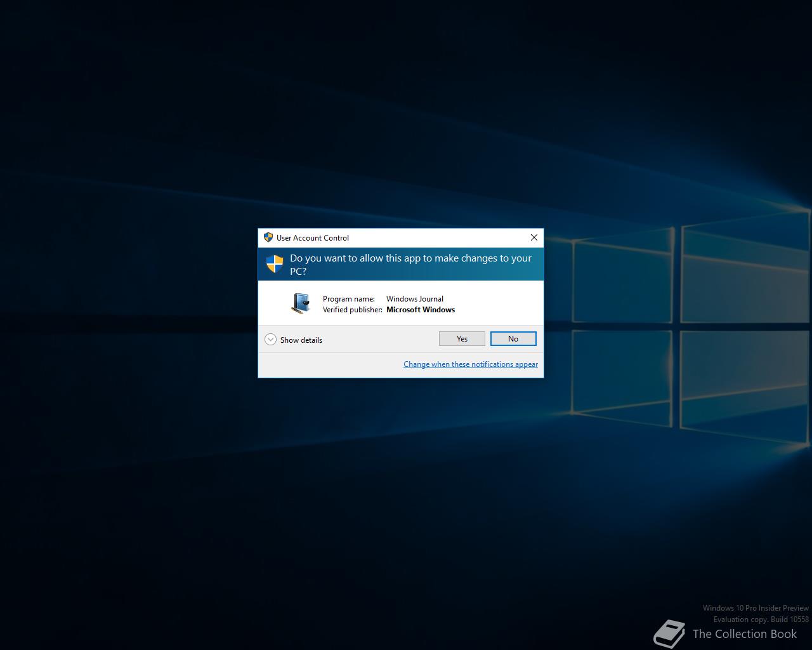Expand Show details chevron

pyautogui.click(x=271, y=340)
